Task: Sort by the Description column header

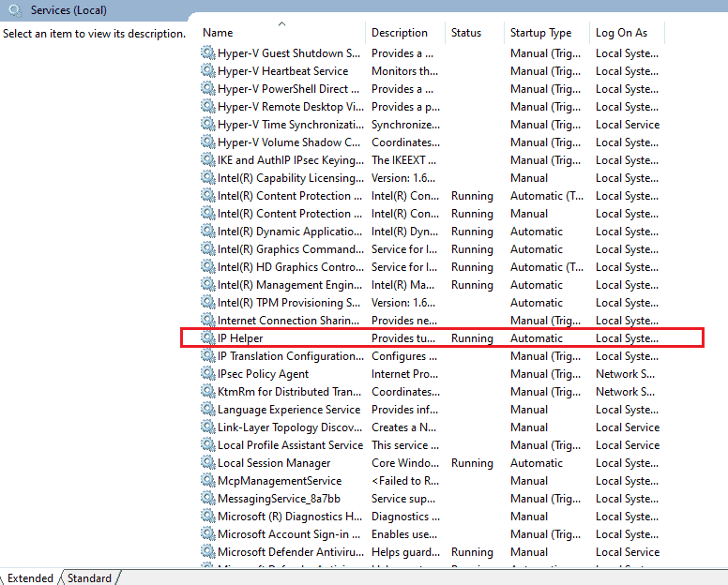Action: (405, 33)
